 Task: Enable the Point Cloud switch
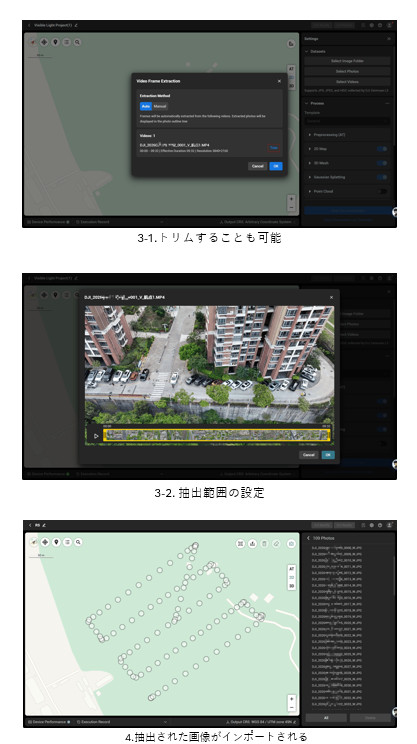point(382,191)
